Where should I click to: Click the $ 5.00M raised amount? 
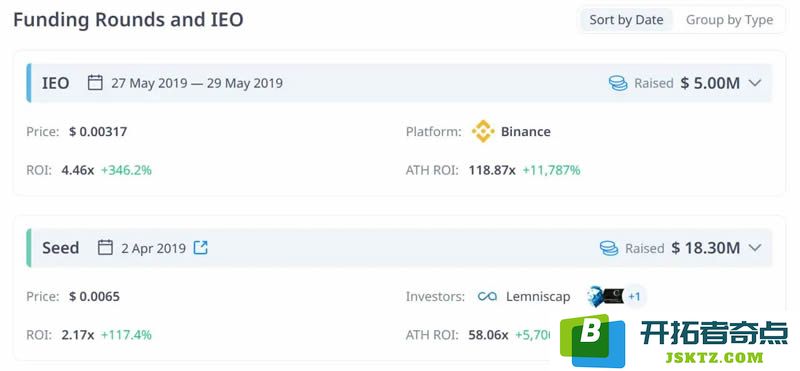[x=710, y=83]
